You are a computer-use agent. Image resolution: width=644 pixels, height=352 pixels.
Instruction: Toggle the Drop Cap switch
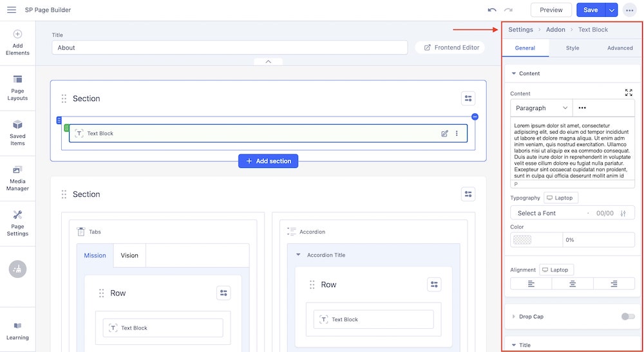point(627,316)
